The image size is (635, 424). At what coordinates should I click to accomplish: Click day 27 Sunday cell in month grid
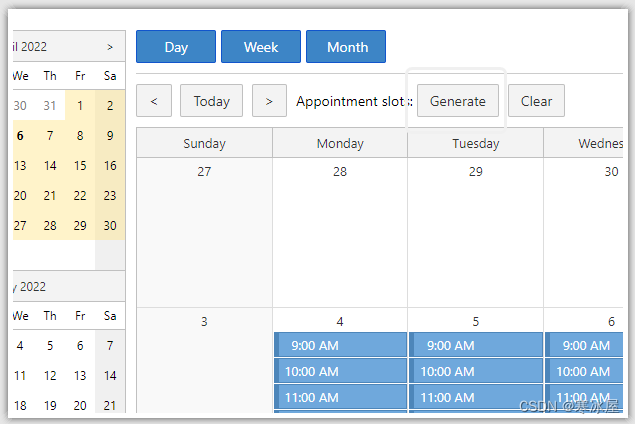[x=205, y=232]
